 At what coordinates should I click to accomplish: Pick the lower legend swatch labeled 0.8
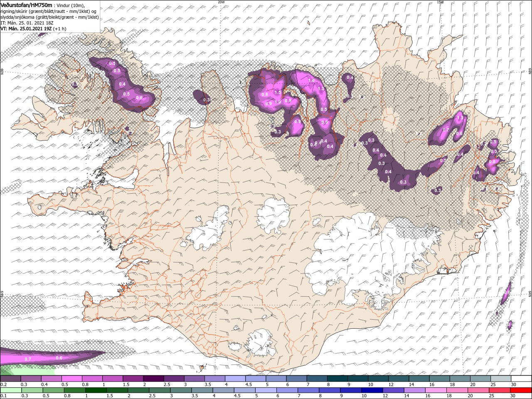click(x=75, y=390)
